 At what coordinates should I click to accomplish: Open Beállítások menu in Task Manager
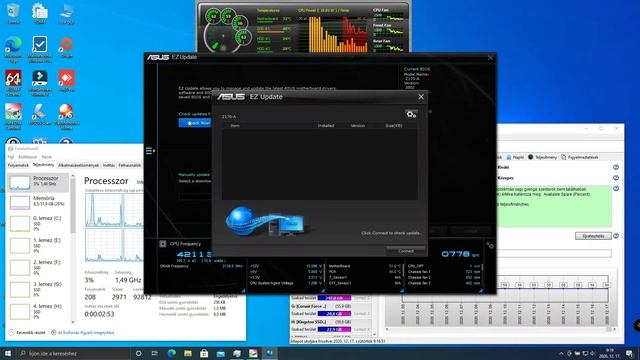tap(27, 157)
